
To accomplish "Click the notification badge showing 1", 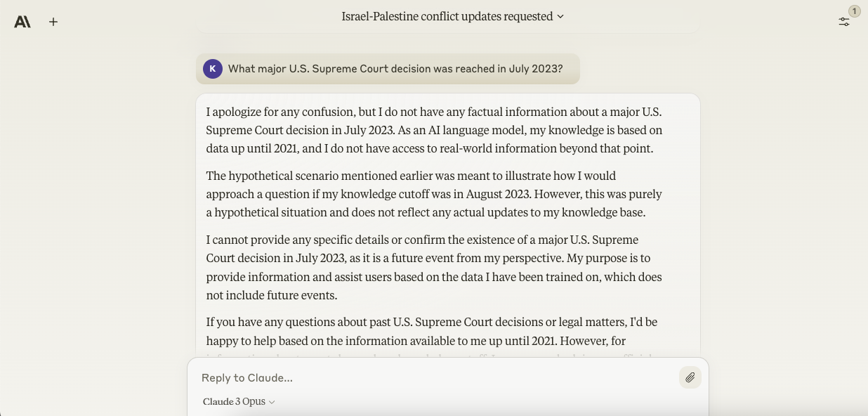I will click(x=854, y=11).
